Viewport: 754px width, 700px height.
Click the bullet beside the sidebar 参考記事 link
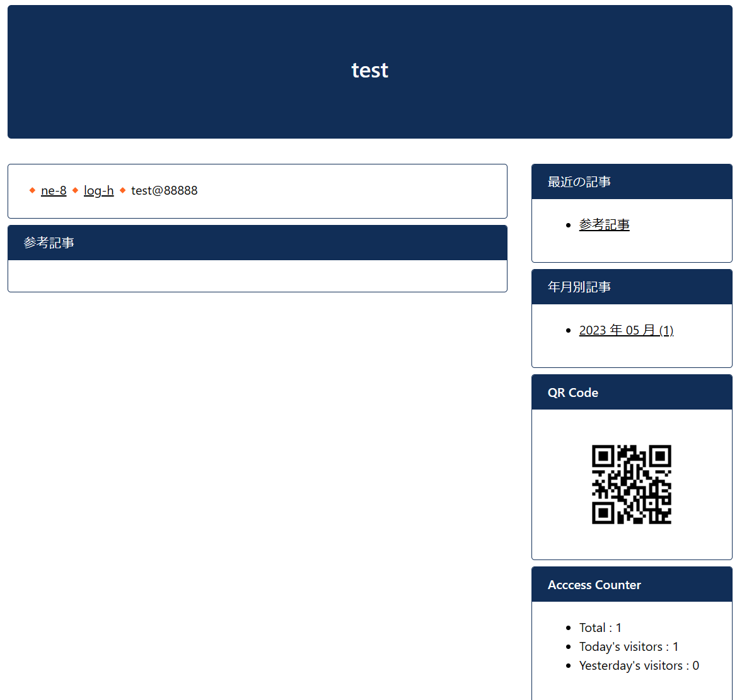coord(569,226)
